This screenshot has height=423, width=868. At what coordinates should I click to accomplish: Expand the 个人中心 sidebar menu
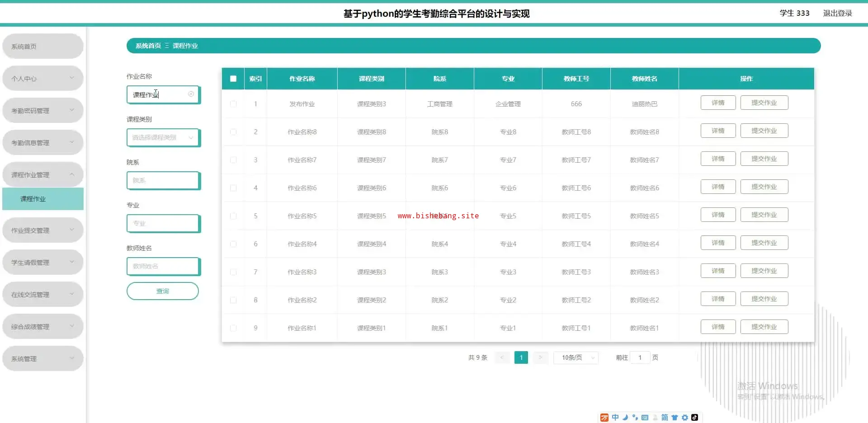pyautogui.click(x=43, y=78)
